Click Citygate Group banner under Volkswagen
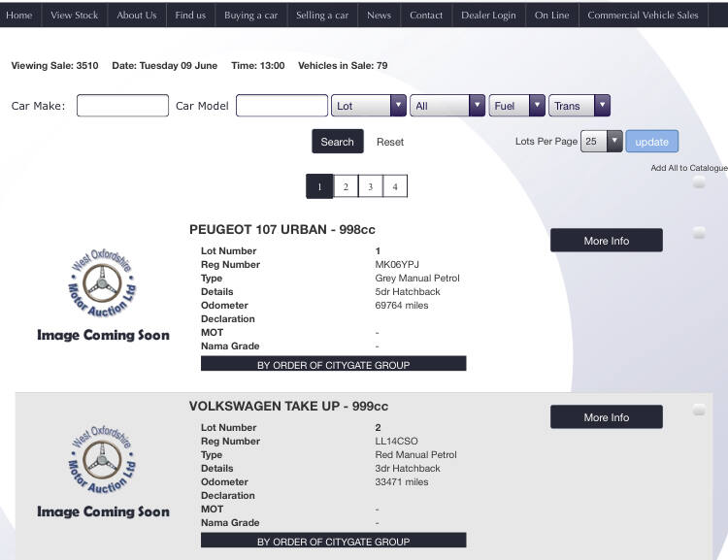Screen dimensions: 728x560 click(x=333, y=540)
